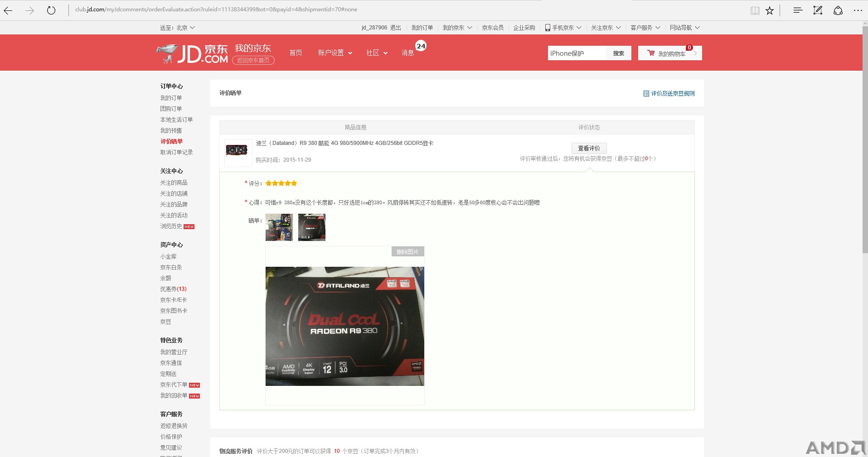Open 企业采购 in top bar
The height and width of the screenshot is (457, 868).
point(524,28)
